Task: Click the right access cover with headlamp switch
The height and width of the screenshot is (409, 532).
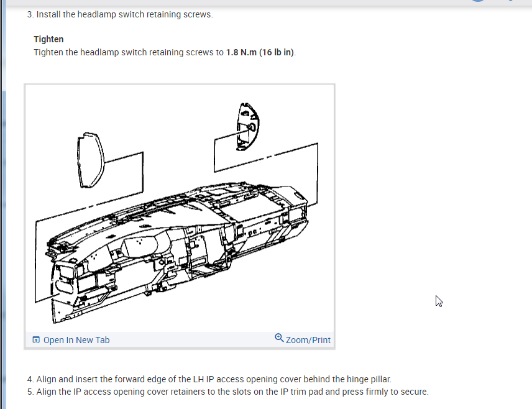Action: click(x=248, y=127)
